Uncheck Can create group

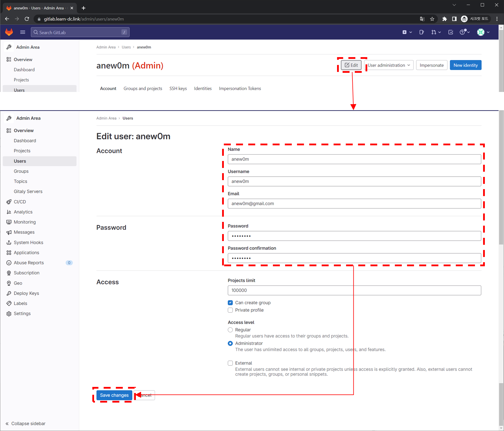click(230, 303)
